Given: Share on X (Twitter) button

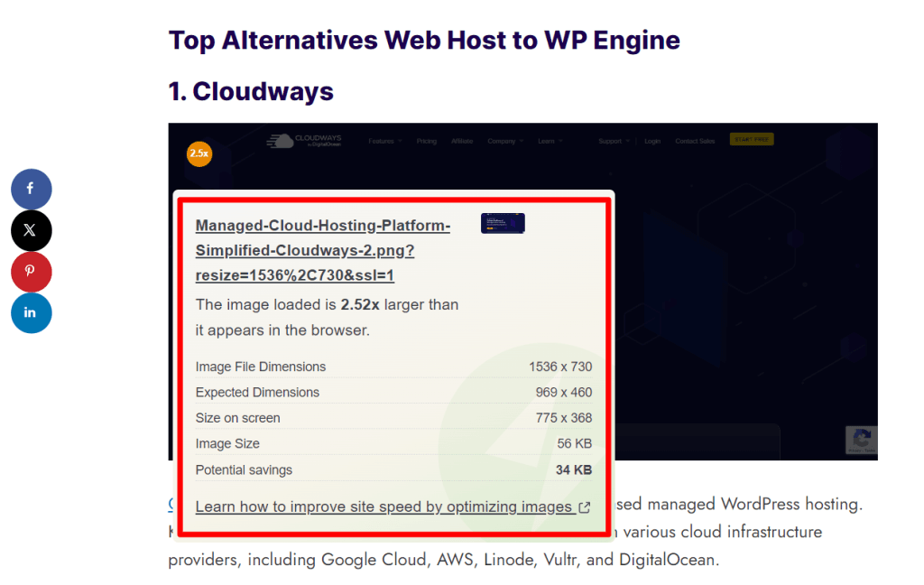Looking at the screenshot, I should [32, 230].
